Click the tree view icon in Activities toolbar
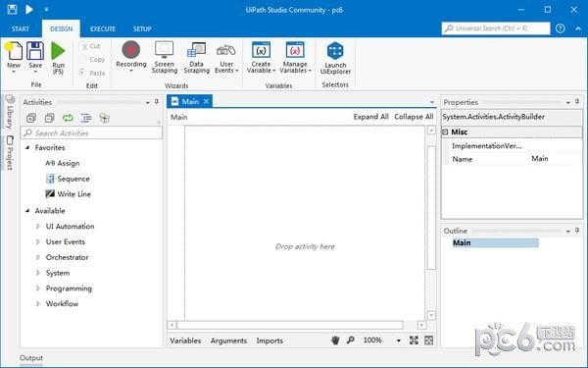Screen dimensions: 588x368 pyautogui.click(x=86, y=118)
